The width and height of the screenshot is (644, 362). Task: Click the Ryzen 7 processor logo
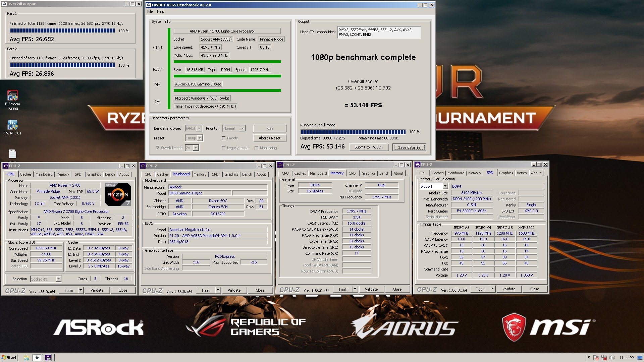(118, 194)
